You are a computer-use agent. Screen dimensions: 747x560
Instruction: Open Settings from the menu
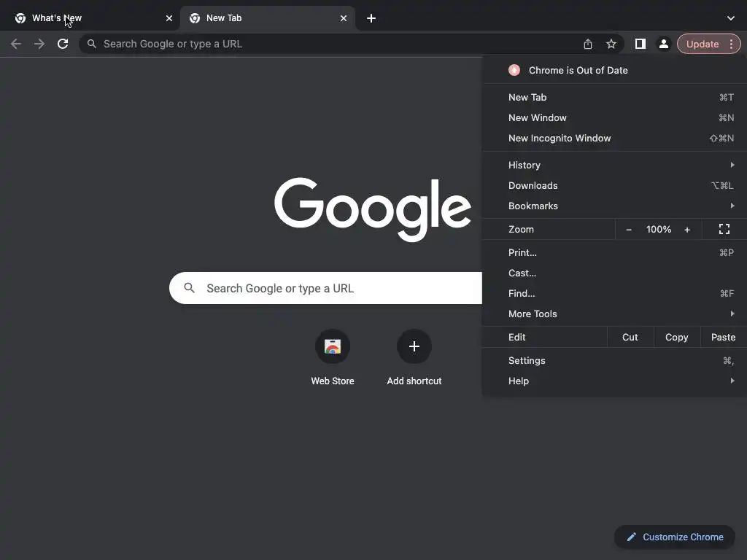pos(614,360)
